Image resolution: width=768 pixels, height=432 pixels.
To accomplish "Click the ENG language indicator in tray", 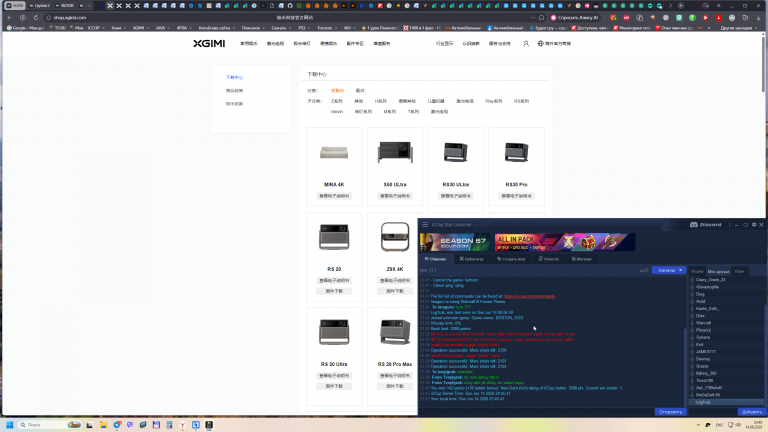I will click(720, 425).
